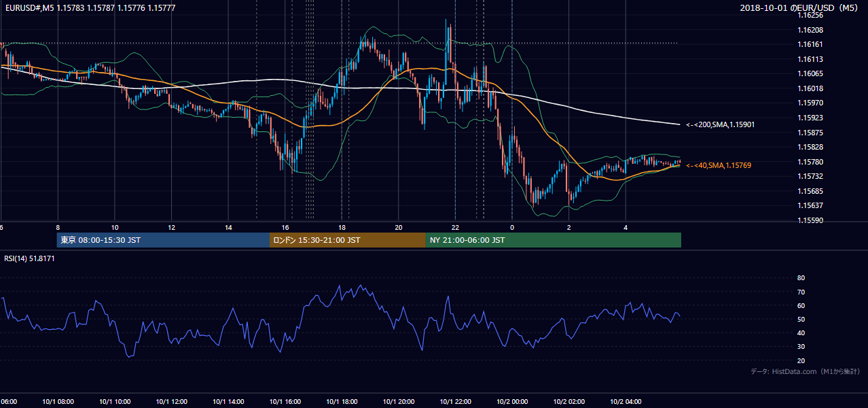Select the 東京 08:00-15:30 JST session bar
The width and height of the screenshot is (868, 408).
point(163,240)
